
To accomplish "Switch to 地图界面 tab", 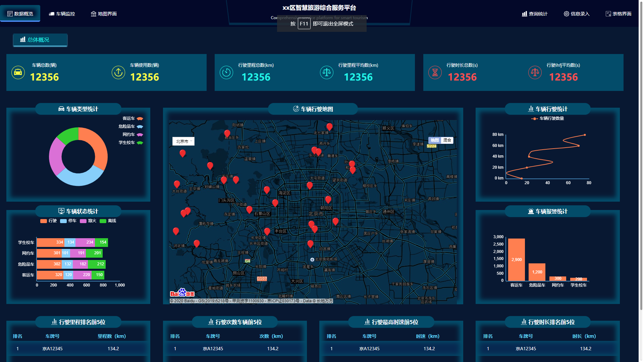I will (x=104, y=14).
